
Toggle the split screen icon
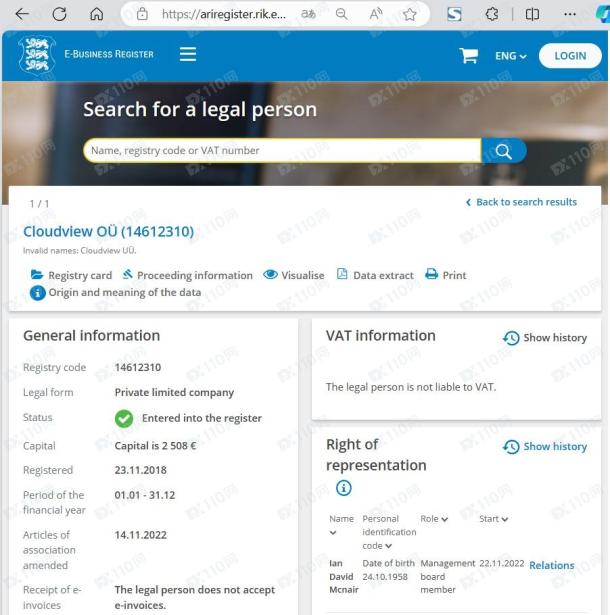[x=532, y=14]
